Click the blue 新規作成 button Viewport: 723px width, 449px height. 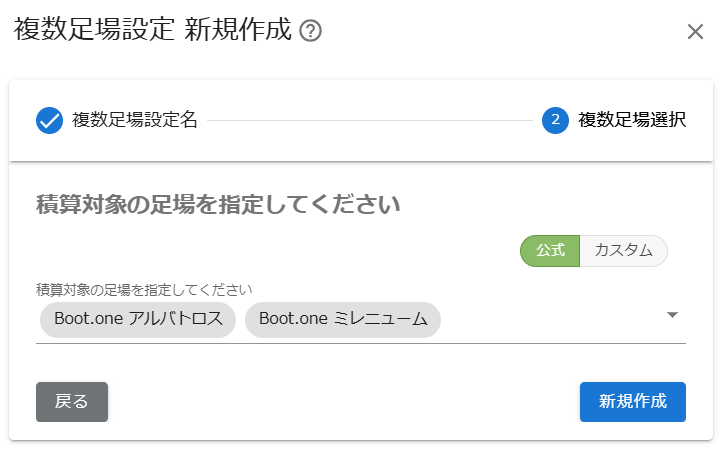[633, 402]
